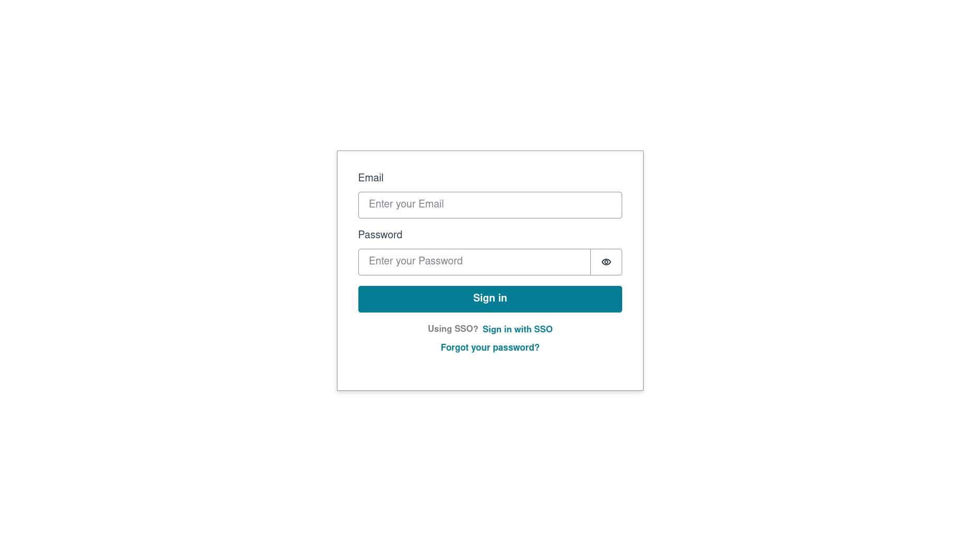Viewport: 980px width, 543px height.
Task: Click the Password label text
Action: (x=380, y=235)
